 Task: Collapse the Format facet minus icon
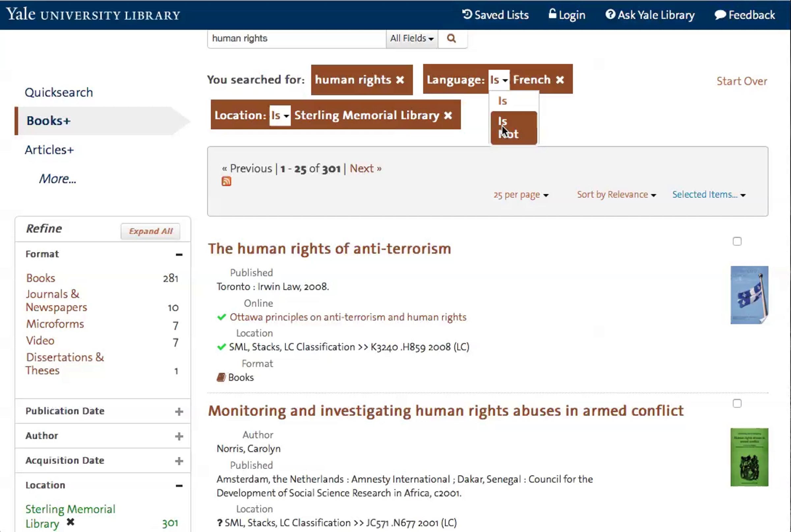click(179, 254)
